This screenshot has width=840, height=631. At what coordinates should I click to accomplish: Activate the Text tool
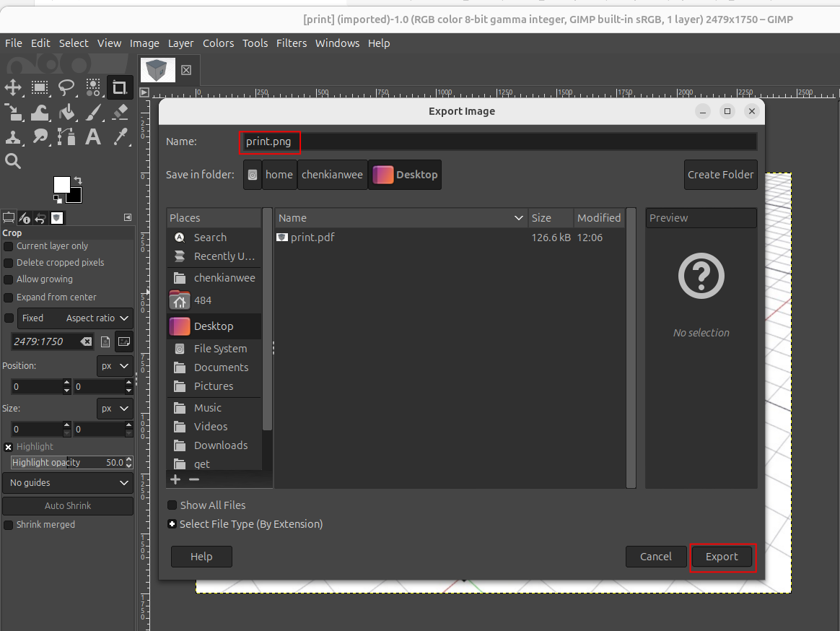93,136
